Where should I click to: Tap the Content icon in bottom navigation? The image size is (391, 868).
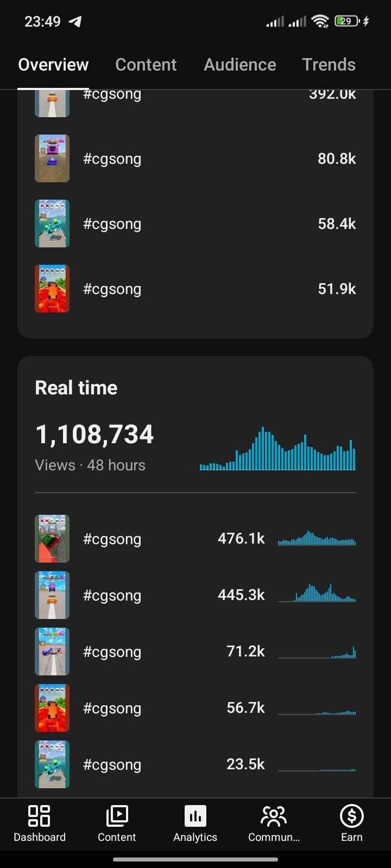[117, 815]
